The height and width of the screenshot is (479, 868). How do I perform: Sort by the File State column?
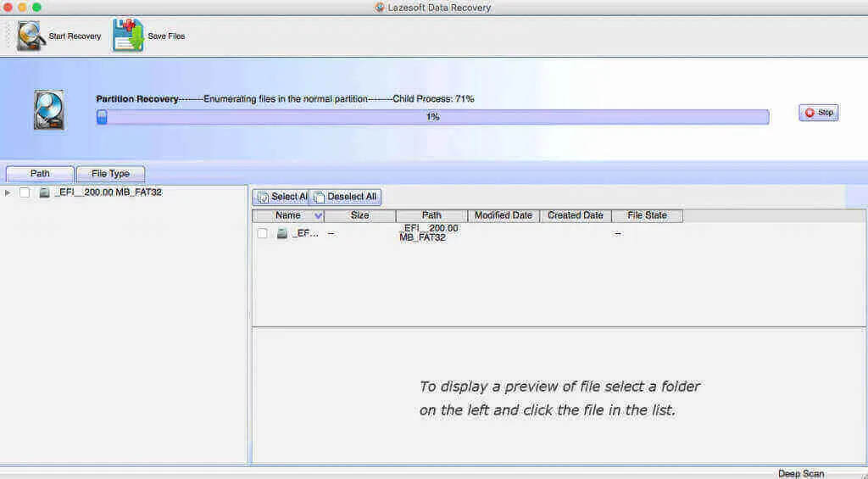[x=647, y=215]
